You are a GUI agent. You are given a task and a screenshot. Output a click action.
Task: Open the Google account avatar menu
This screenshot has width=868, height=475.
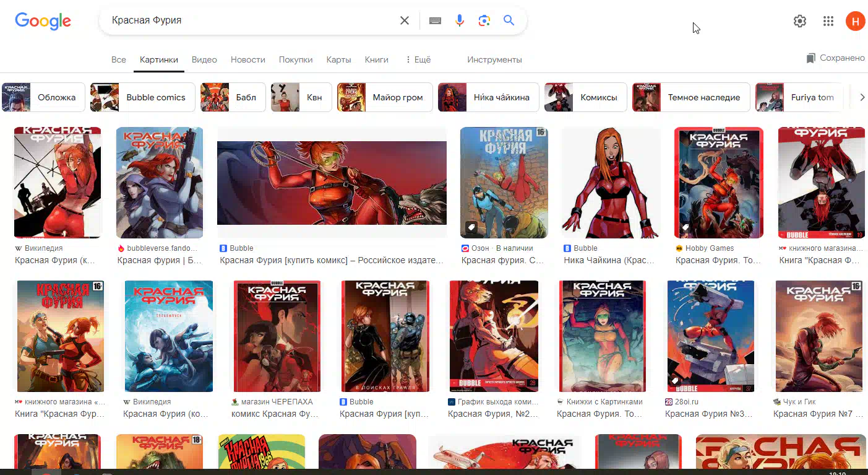tap(855, 21)
